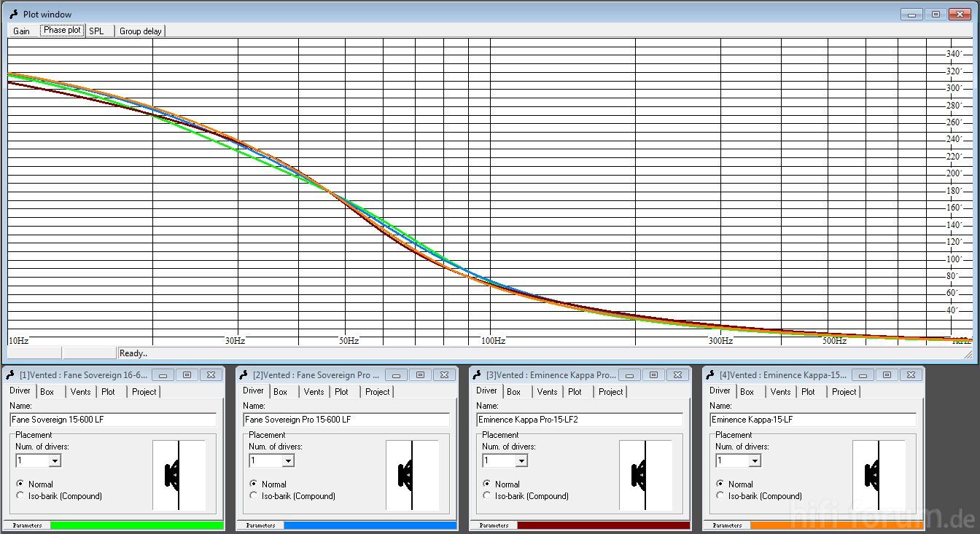Click the [4]Vented Eminence Kappa-15 window icon

(711, 375)
